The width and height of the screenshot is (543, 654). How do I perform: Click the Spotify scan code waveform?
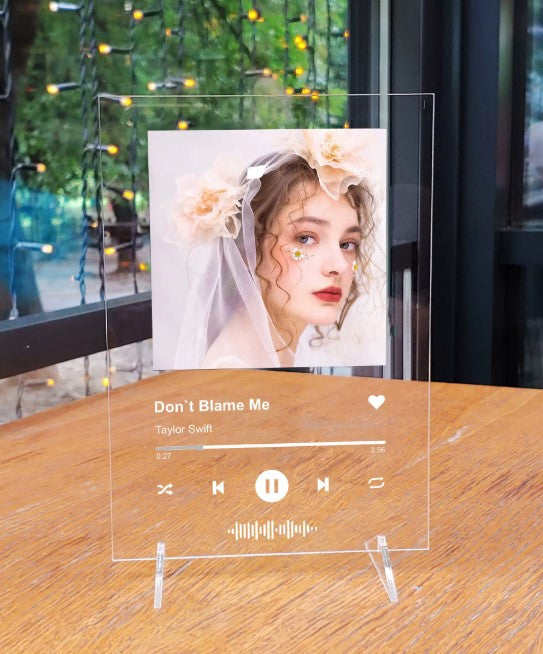pyautogui.click(x=272, y=530)
